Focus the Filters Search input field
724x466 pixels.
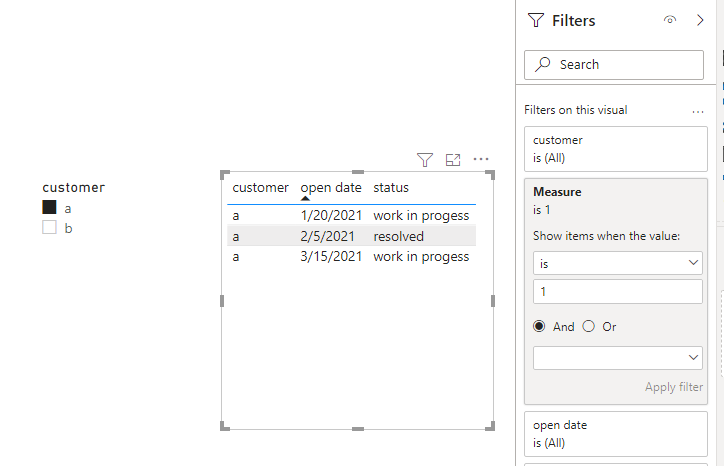[x=614, y=65]
